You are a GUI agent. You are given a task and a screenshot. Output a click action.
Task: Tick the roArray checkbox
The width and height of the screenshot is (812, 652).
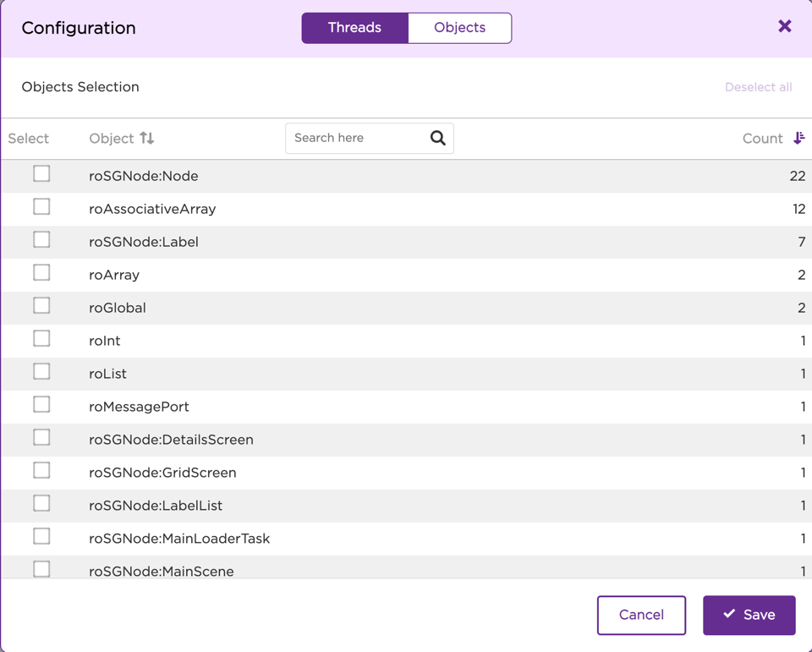pyautogui.click(x=41, y=272)
